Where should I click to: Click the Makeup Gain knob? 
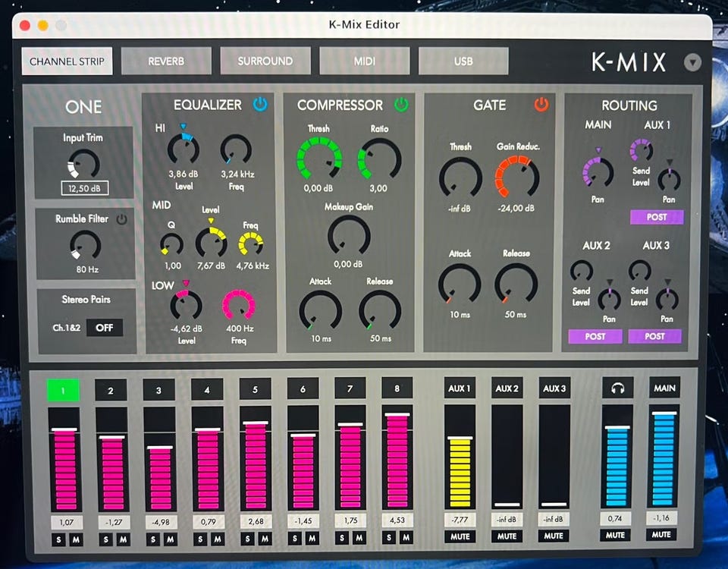(349, 235)
